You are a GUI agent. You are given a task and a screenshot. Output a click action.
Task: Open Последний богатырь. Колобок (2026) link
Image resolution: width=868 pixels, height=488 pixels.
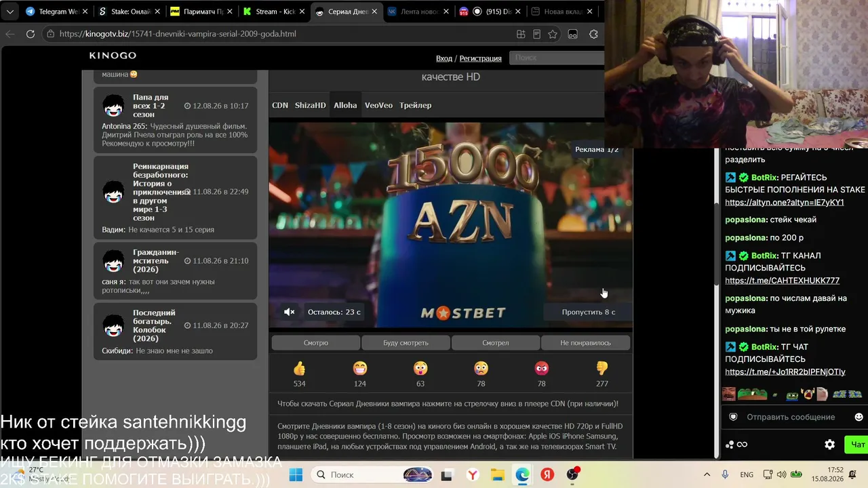(x=154, y=326)
